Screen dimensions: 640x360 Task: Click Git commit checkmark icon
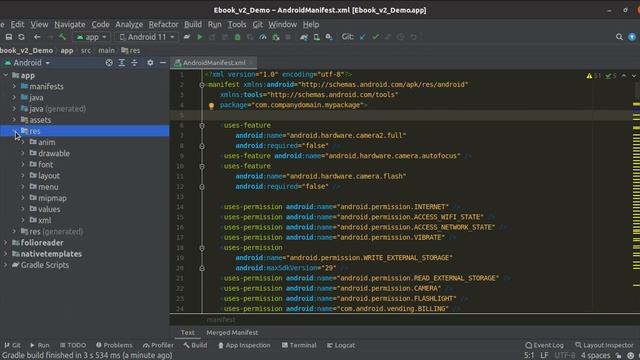[376, 37]
